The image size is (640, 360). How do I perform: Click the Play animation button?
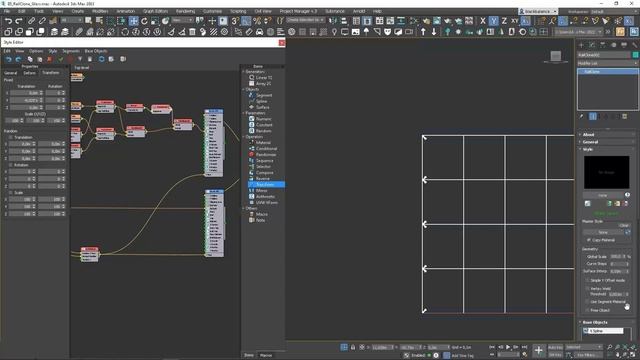click(x=508, y=347)
